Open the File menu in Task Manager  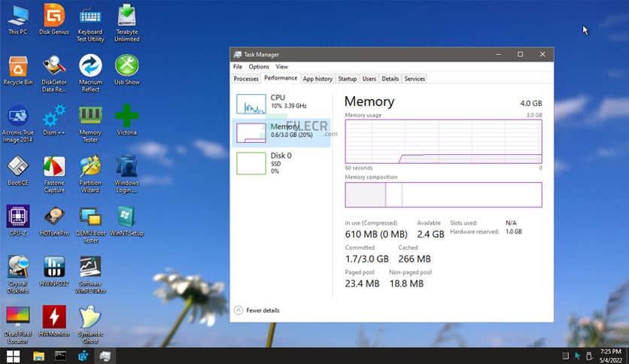[x=238, y=67]
